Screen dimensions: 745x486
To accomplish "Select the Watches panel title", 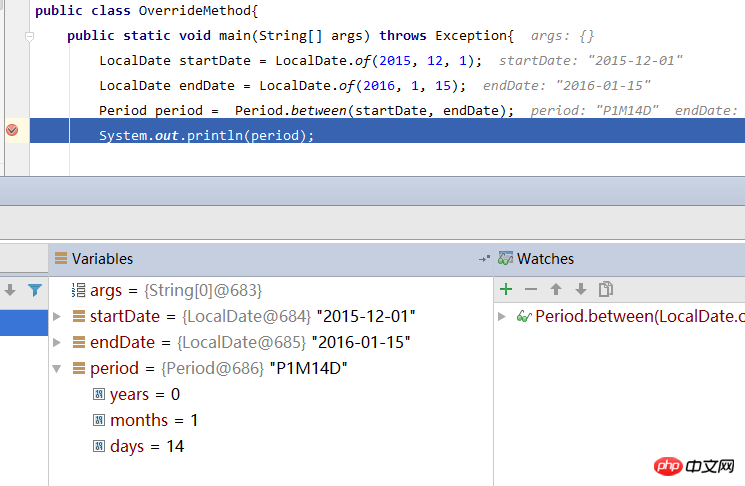I will 545,259.
